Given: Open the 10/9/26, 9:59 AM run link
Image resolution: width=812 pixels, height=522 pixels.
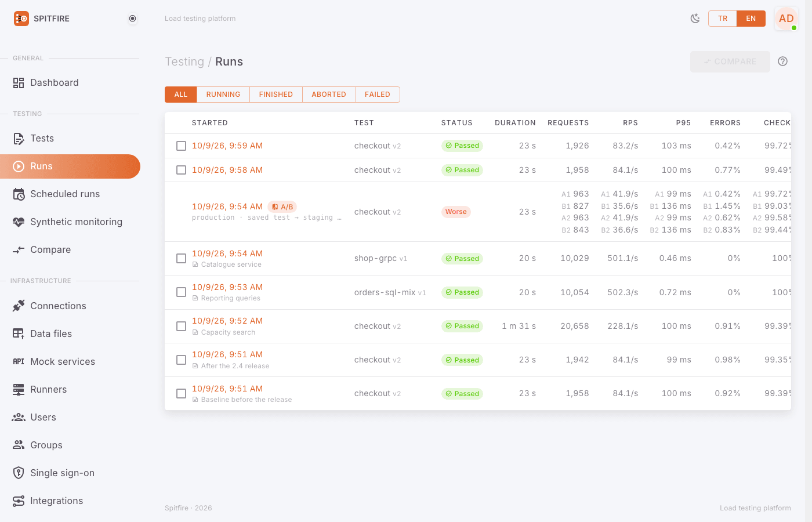Looking at the screenshot, I should click(227, 146).
